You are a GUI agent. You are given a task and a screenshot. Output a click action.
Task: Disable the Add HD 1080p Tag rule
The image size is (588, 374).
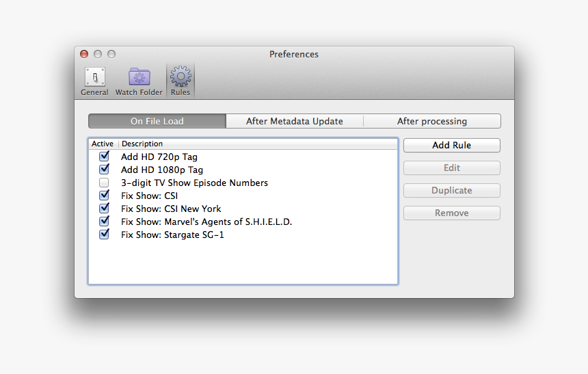pyautogui.click(x=104, y=170)
